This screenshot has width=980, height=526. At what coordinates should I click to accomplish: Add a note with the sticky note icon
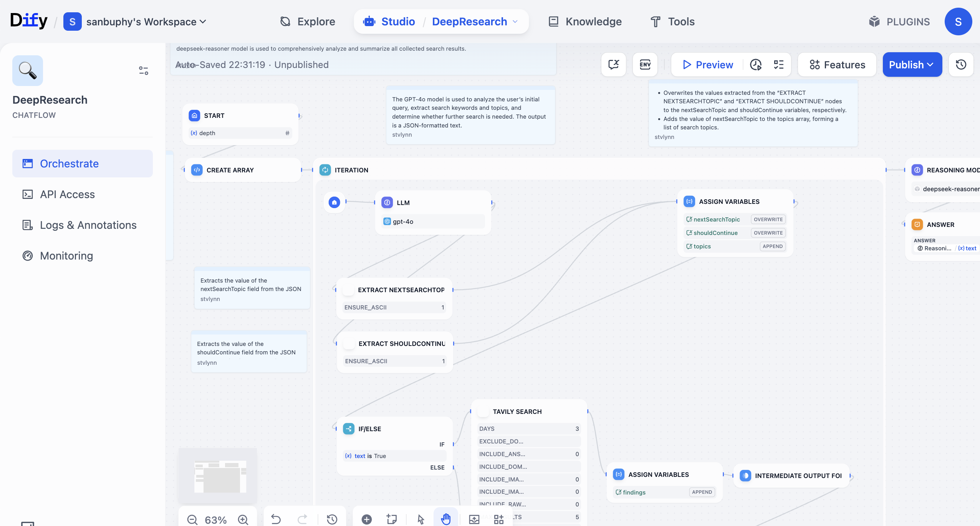392,519
